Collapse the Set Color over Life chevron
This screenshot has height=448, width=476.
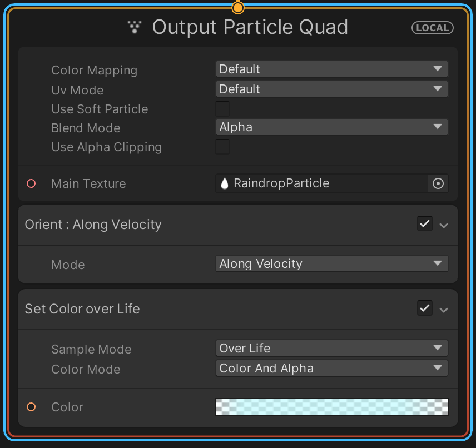(x=444, y=310)
